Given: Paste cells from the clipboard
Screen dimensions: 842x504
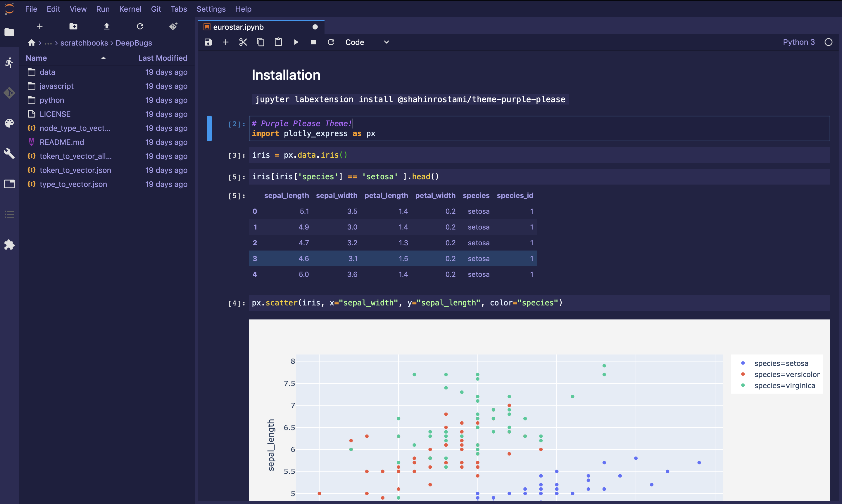Looking at the screenshot, I should 278,42.
